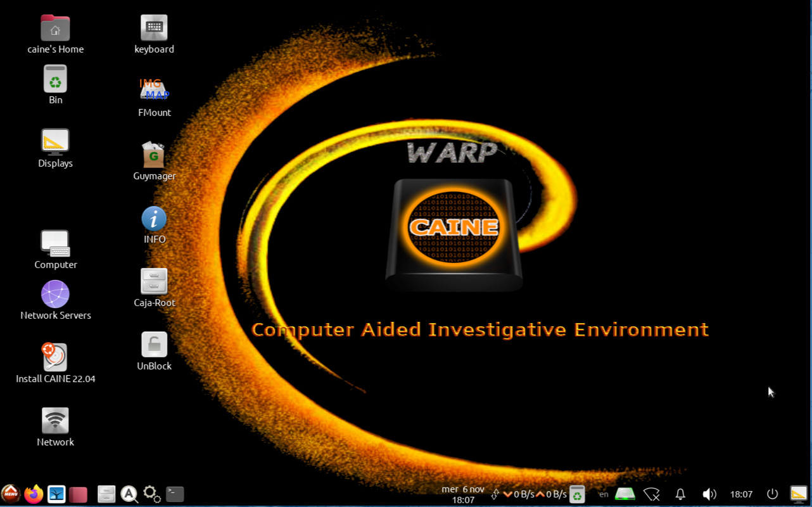Launch Caja-Root file manager icon

click(154, 281)
